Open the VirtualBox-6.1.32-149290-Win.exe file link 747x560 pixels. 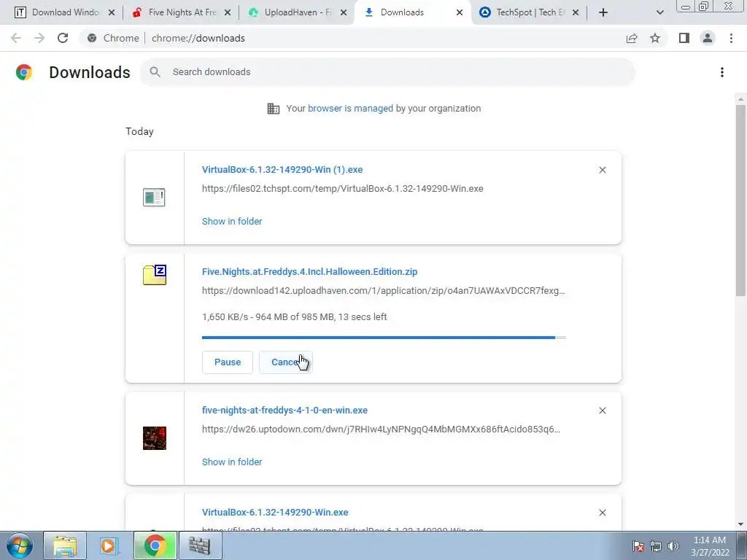tap(275, 513)
